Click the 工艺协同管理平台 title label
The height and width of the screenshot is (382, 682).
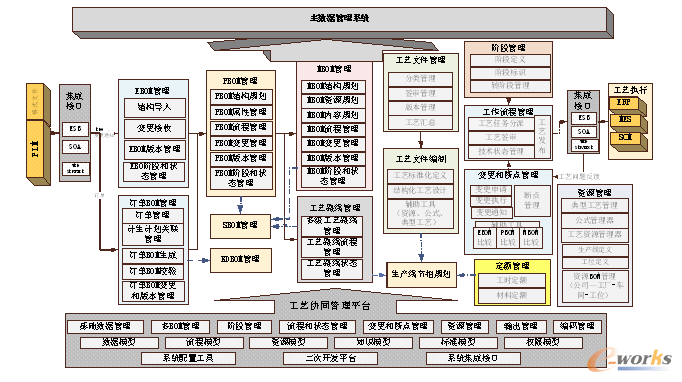coord(330,306)
